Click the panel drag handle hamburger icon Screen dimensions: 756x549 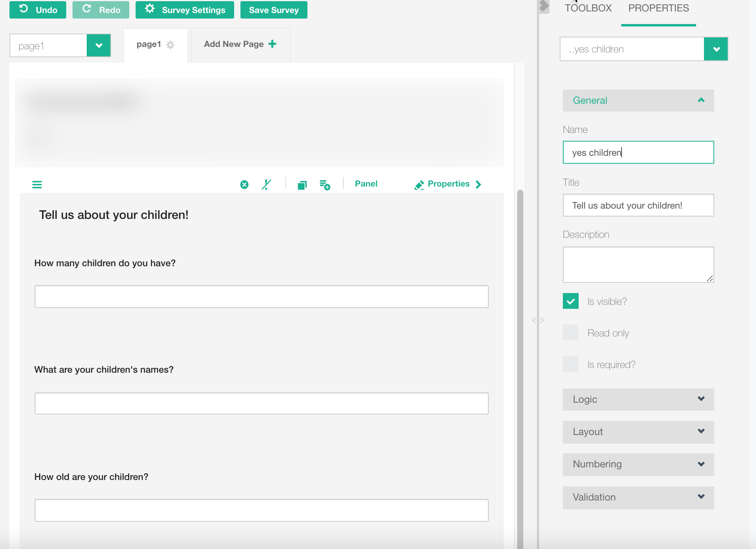click(37, 185)
